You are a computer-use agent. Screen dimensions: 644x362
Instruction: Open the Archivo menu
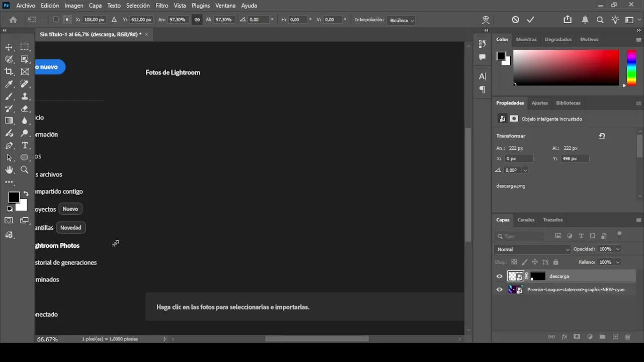point(26,6)
